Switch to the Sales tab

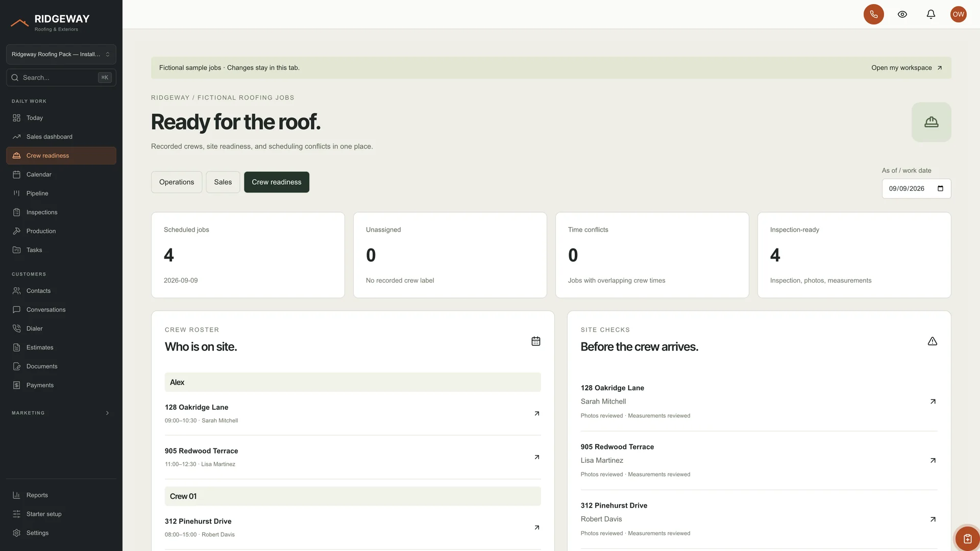click(x=223, y=182)
